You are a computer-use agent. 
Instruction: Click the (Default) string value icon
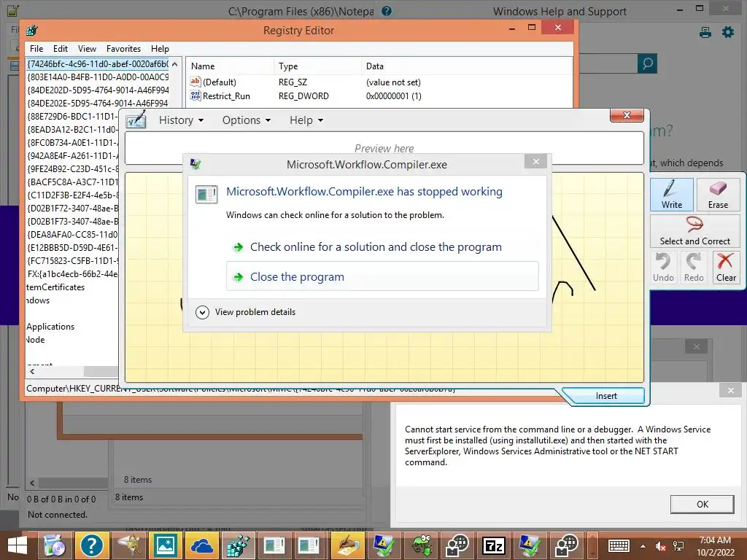pos(196,82)
